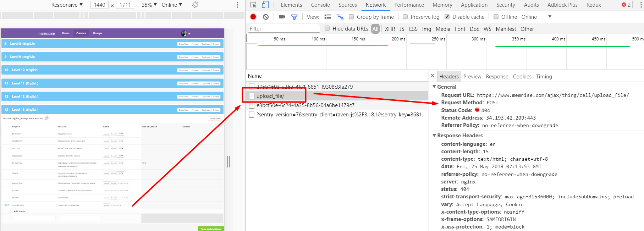Go to Memrise Home link
644x231 pixels.
(66, 33)
